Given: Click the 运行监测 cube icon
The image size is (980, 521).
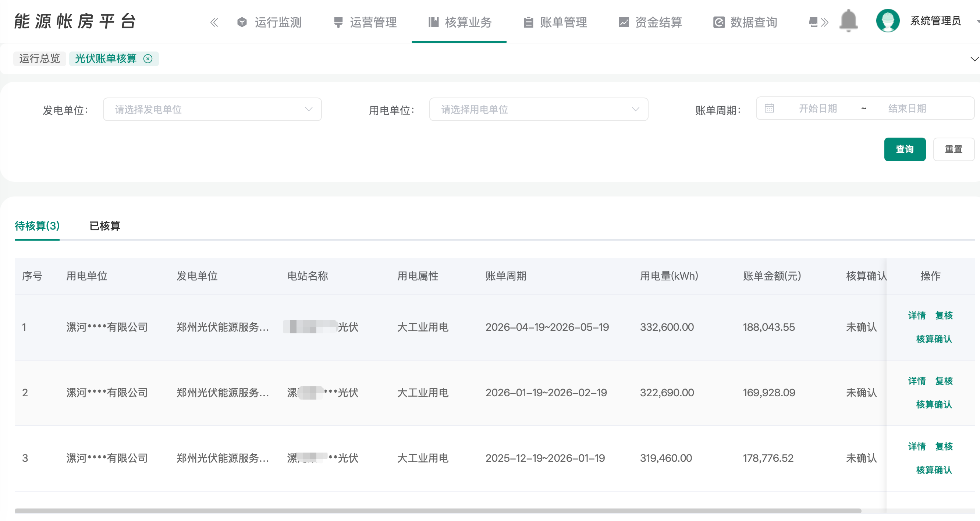Looking at the screenshot, I should 242,22.
